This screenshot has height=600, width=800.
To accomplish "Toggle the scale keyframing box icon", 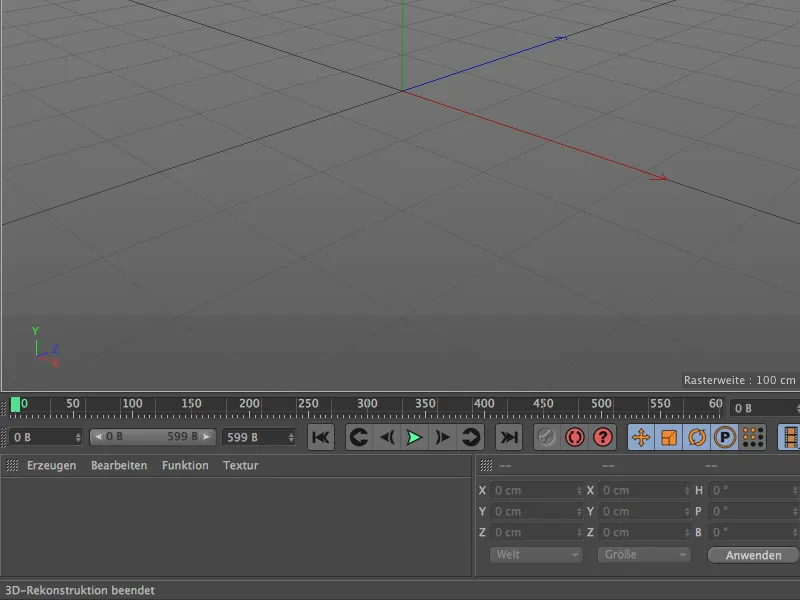I will pos(668,435).
